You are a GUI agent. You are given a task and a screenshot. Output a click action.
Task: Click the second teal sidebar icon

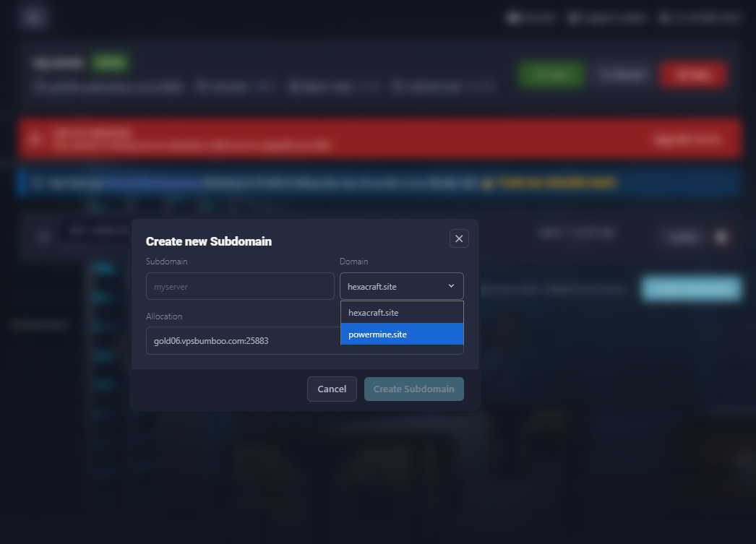102,296
